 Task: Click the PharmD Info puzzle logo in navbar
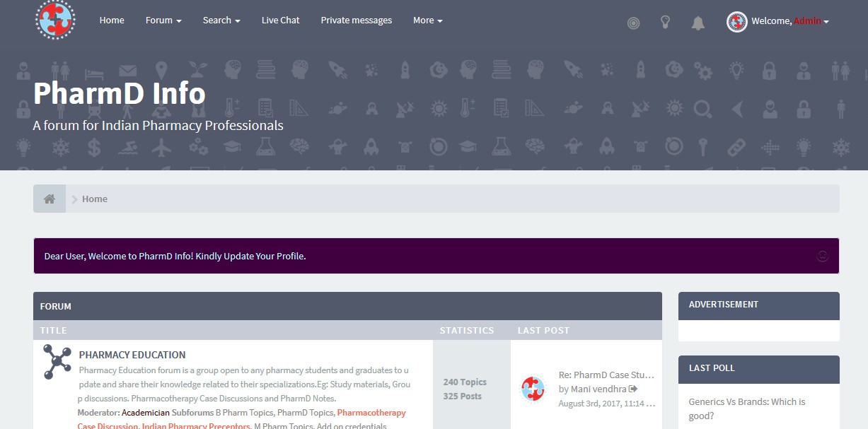pyautogui.click(x=55, y=20)
